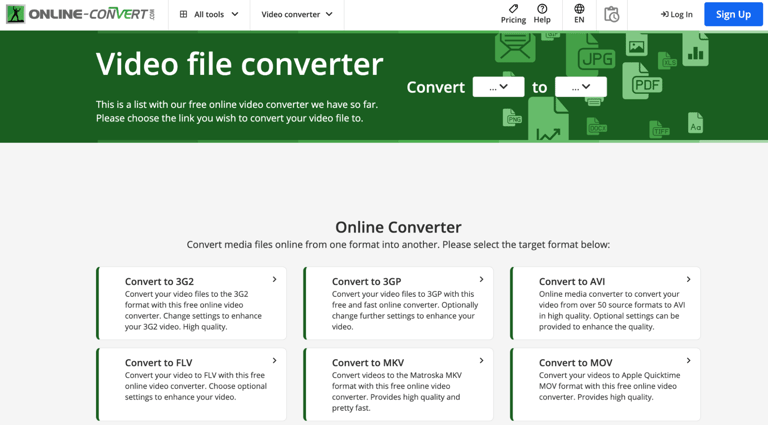This screenshot has height=425, width=768.
Task: Open the target format 'to' dropdown
Action: [580, 87]
